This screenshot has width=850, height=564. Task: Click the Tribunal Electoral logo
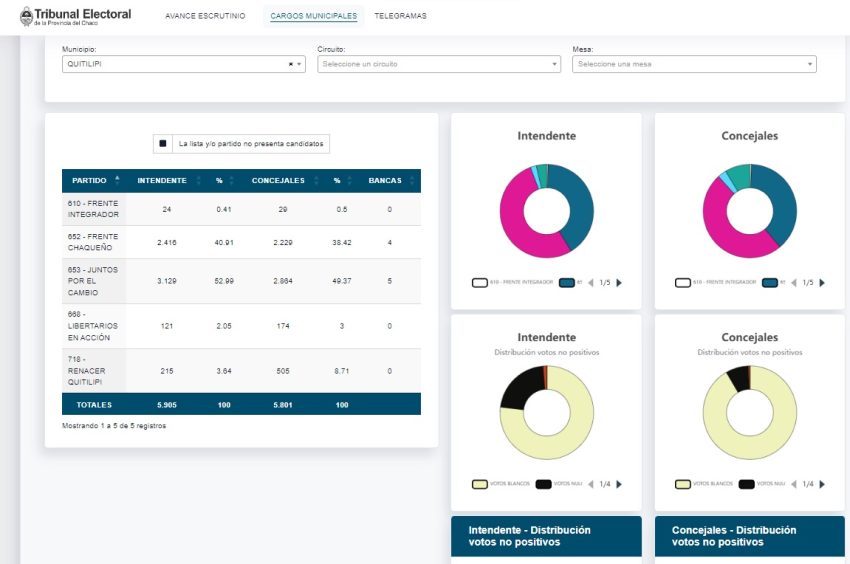[x=75, y=17]
